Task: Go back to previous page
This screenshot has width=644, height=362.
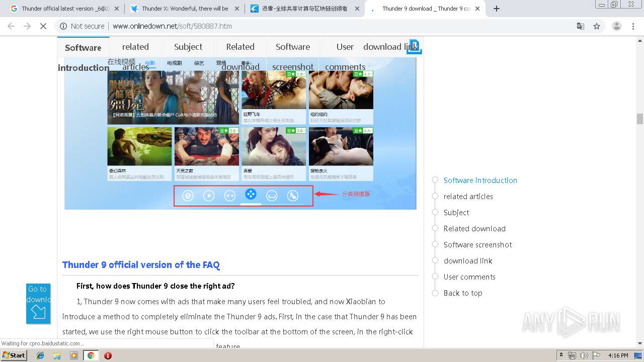Action: click(11, 26)
